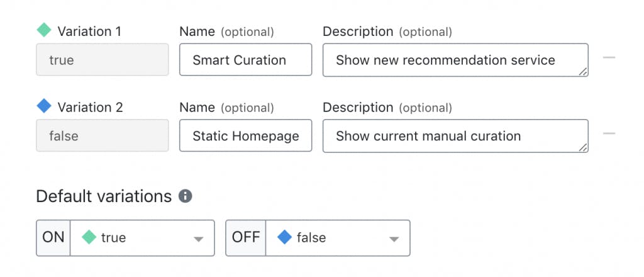Click resize handle of recommendation service description
This screenshot has height=277, width=644.
(583, 72)
